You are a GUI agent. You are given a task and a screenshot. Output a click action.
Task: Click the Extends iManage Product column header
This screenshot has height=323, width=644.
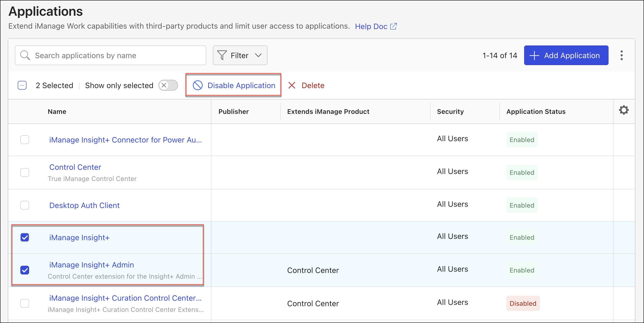tap(328, 111)
